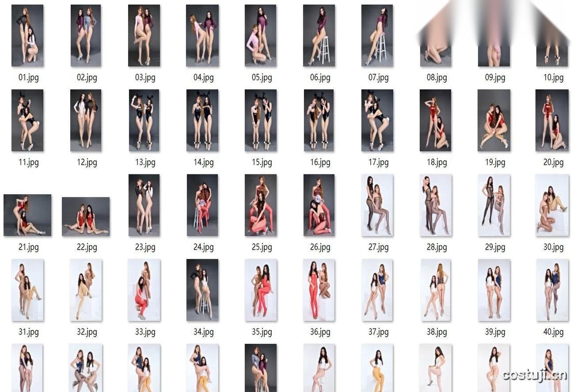Choose the 35.jpg image thumbnail
This screenshot has height=392, width=577.
click(261, 290)
